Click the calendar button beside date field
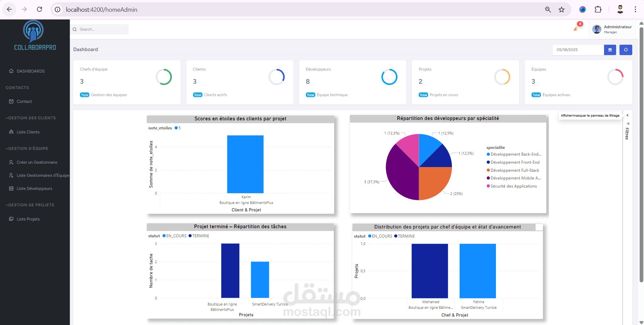 [x=610, y=50]
